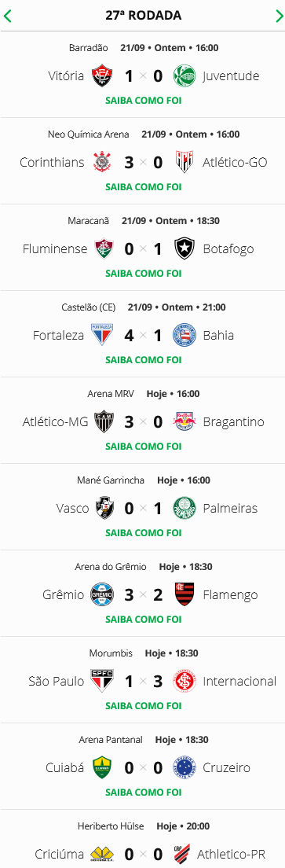Click the Flamengo striped crest
The image size is (285, 868).
(184, 594)
